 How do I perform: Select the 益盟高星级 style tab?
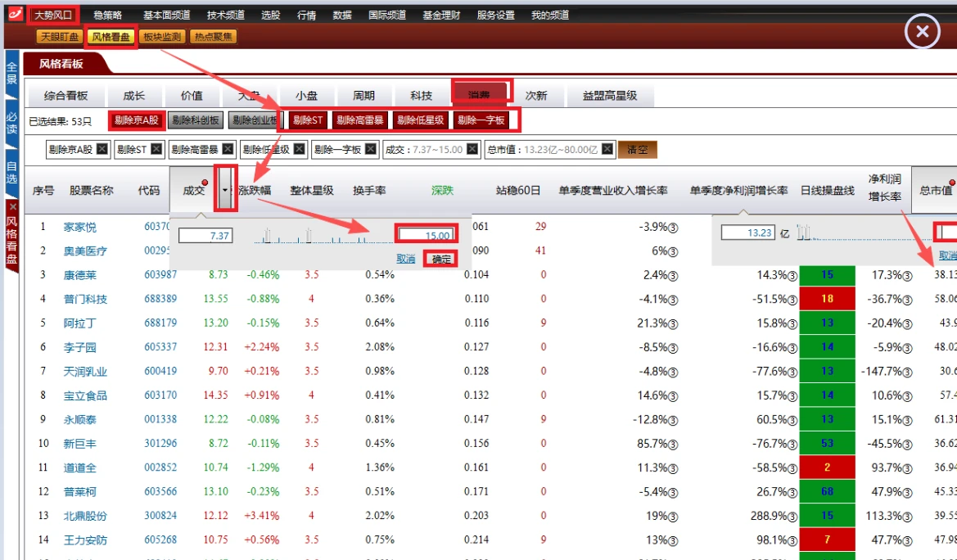pyautogui.click(x=610, y=95)
